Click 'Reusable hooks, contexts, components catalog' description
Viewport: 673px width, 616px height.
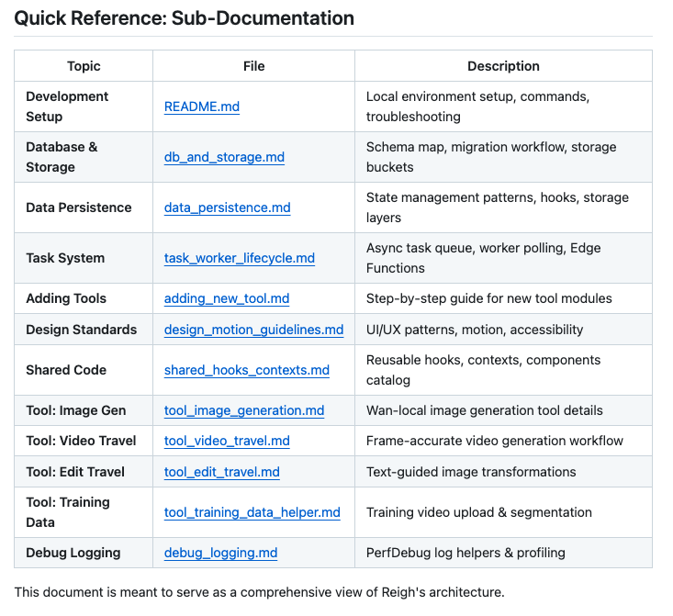tap(483, 370)
